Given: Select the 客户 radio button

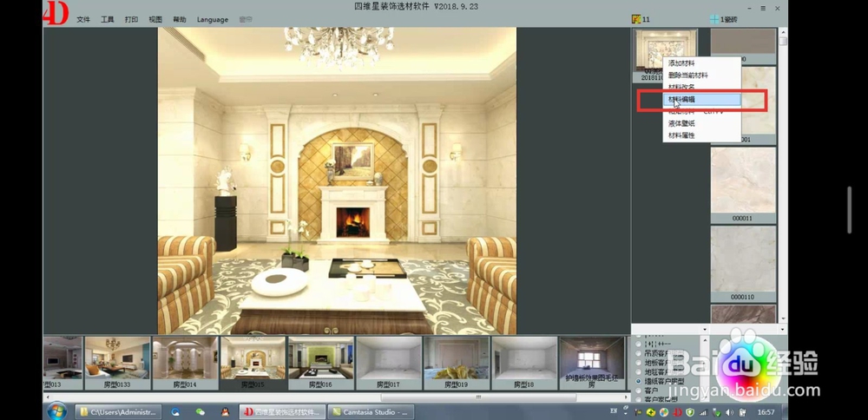Looking at the screenshot, I should point(639,390).
